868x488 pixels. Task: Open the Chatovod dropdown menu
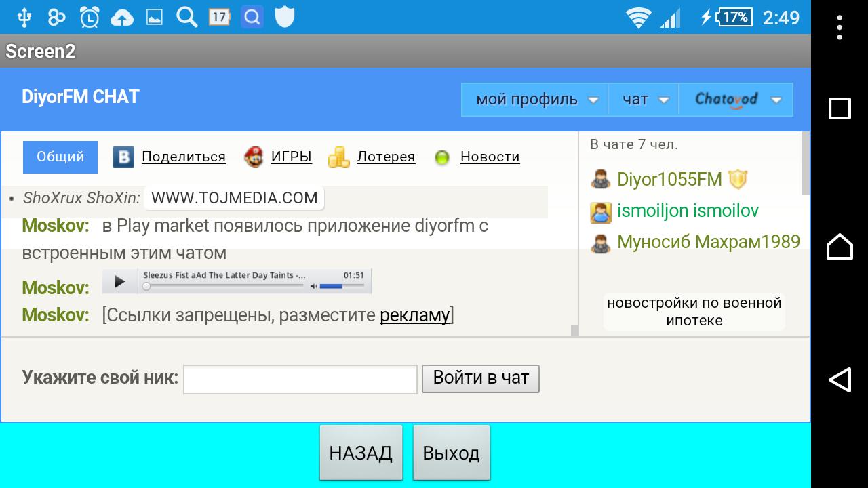pos(736,100)
